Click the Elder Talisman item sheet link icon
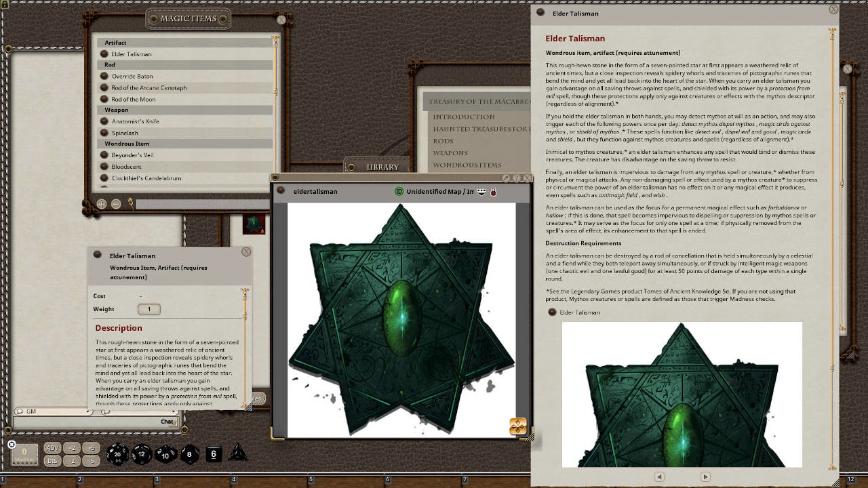The width and height of the screenshot is (868, 488). pyautogui.click(x=98, y=255)
